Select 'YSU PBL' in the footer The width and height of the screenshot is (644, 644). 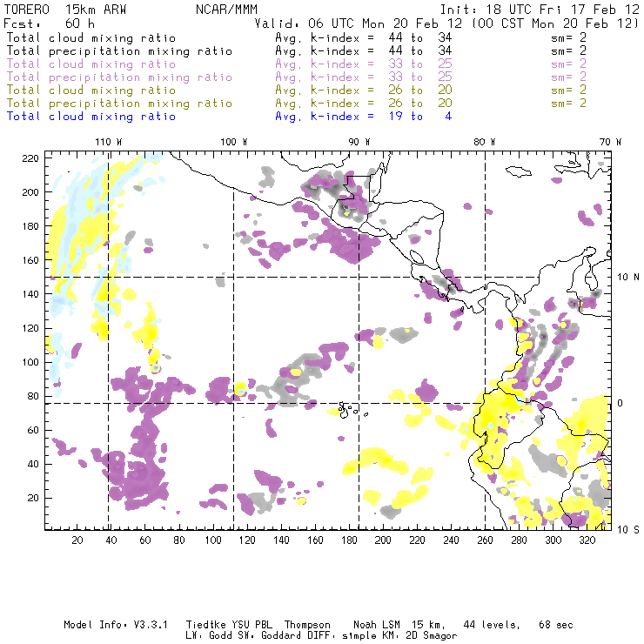click(x=251, y=625)
